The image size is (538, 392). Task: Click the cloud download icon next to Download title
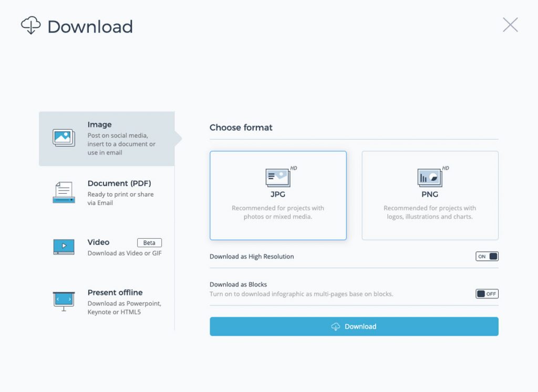tap(31, 26)
